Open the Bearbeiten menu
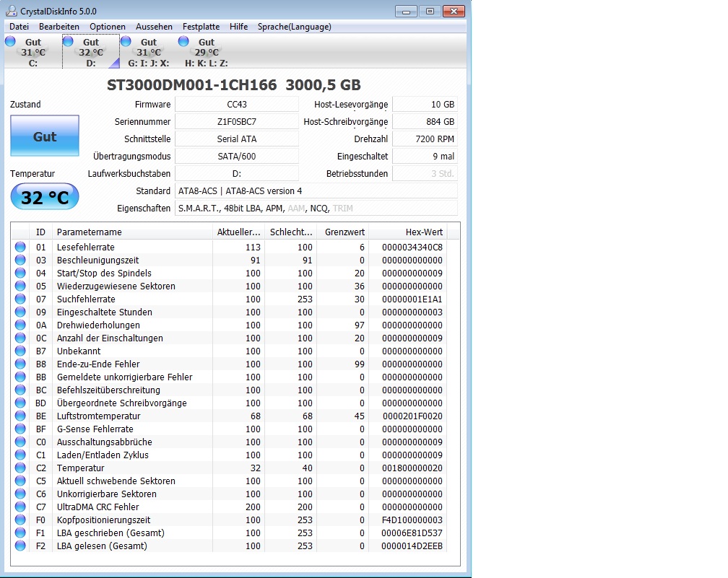Screen dimensions: 728x578 point(59,27)
